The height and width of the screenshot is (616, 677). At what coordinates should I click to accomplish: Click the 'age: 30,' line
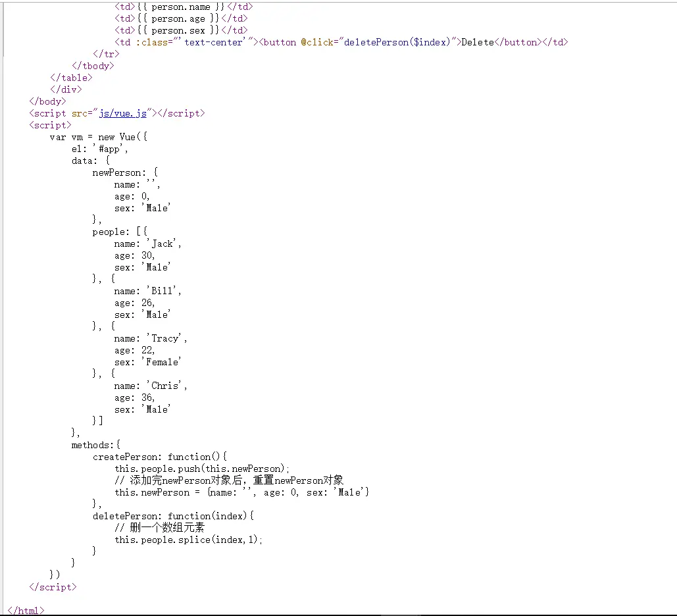click(x=134, y=255)
